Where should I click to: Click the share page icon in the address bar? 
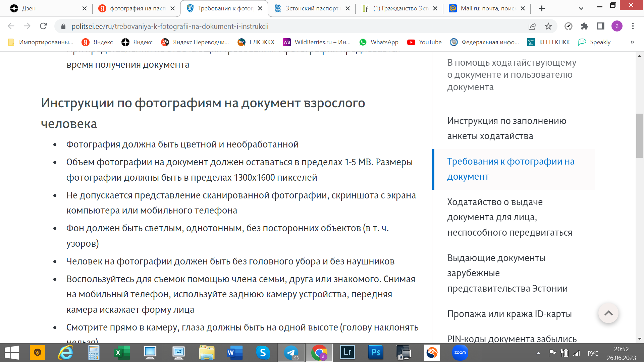532,26
